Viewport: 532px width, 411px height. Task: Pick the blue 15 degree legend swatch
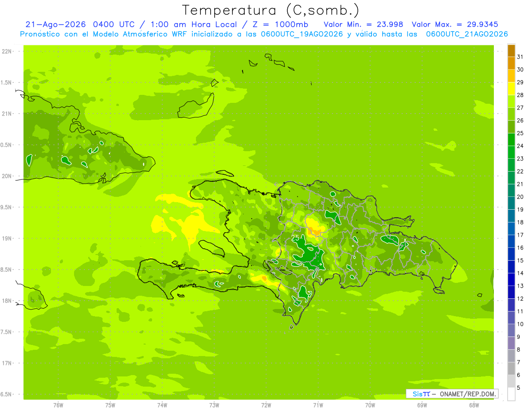point(511,254)
